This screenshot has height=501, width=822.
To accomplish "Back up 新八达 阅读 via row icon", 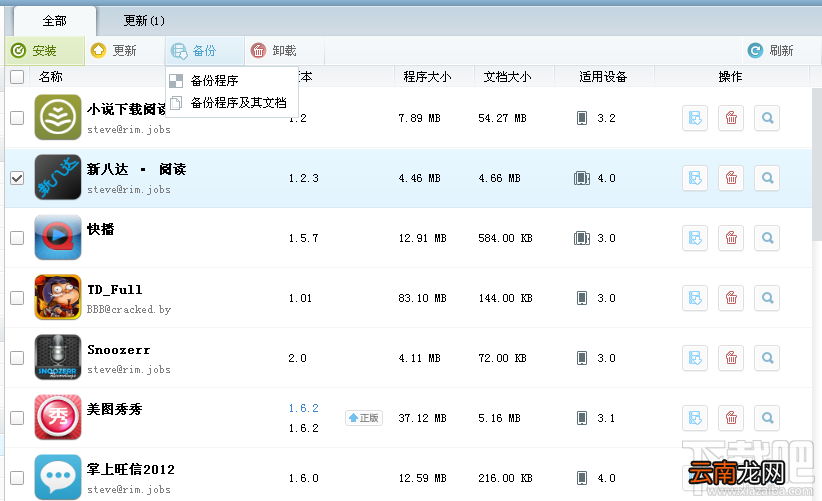I will pyautogui.click(x=695, y=178).
